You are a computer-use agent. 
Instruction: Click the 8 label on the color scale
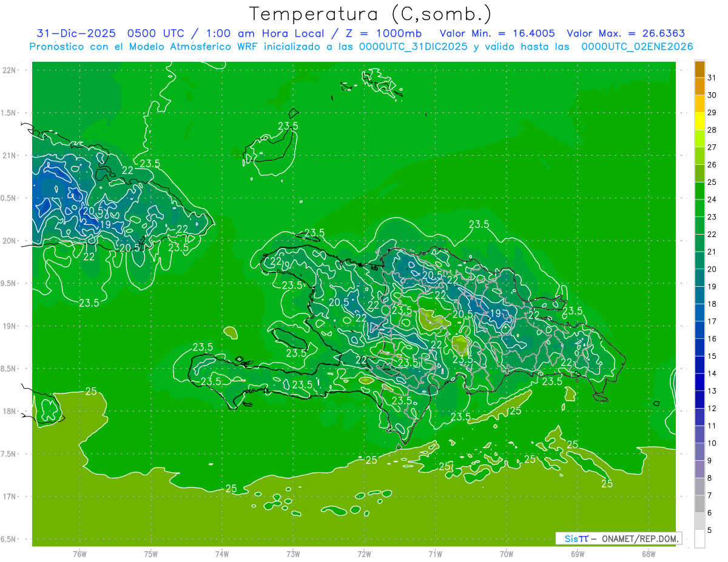[710, 478]
